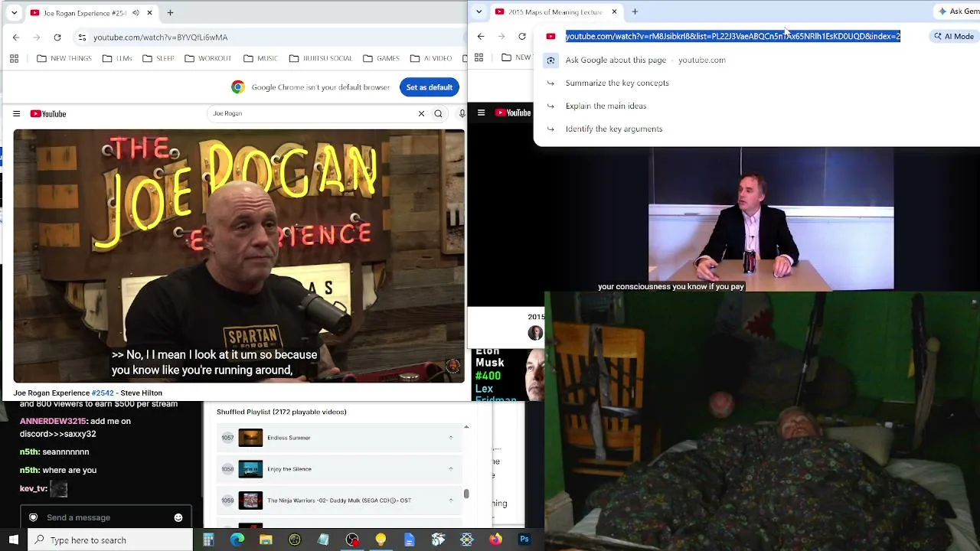Open the Endless Summer thumbnail
980x551 pixels.
[x=250, y=438]
